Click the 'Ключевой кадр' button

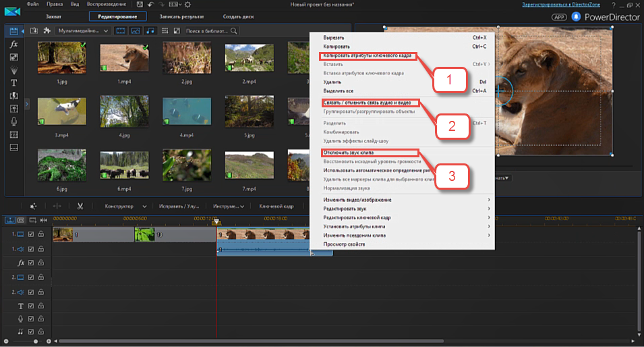(276, 206)
